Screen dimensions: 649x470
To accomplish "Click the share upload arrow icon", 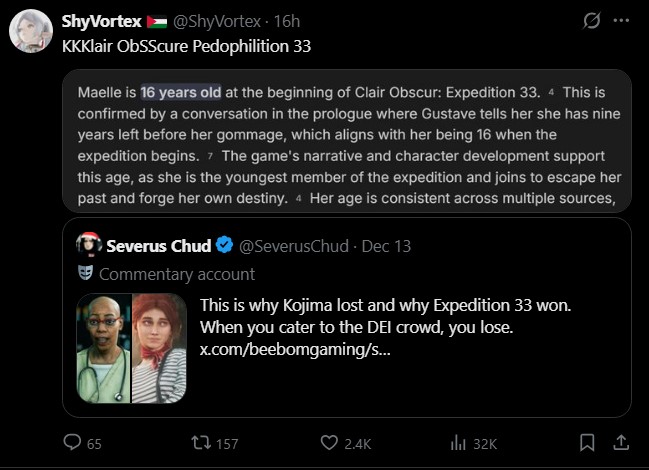I will click(x=620, y=441).
